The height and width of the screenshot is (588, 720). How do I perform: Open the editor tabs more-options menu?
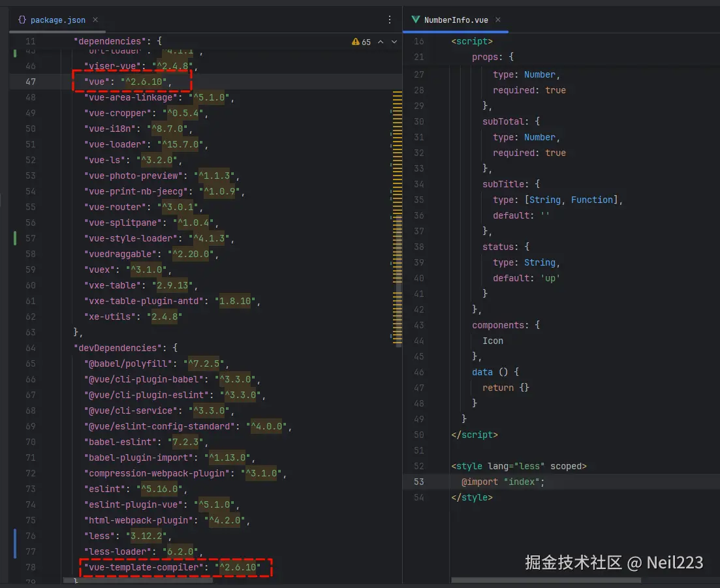(390, 20)
